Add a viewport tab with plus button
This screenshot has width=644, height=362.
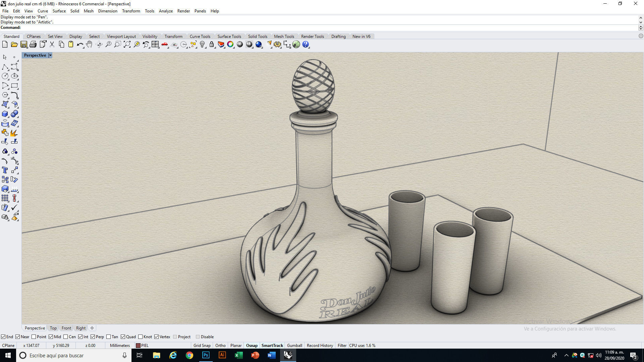point(92,328)
